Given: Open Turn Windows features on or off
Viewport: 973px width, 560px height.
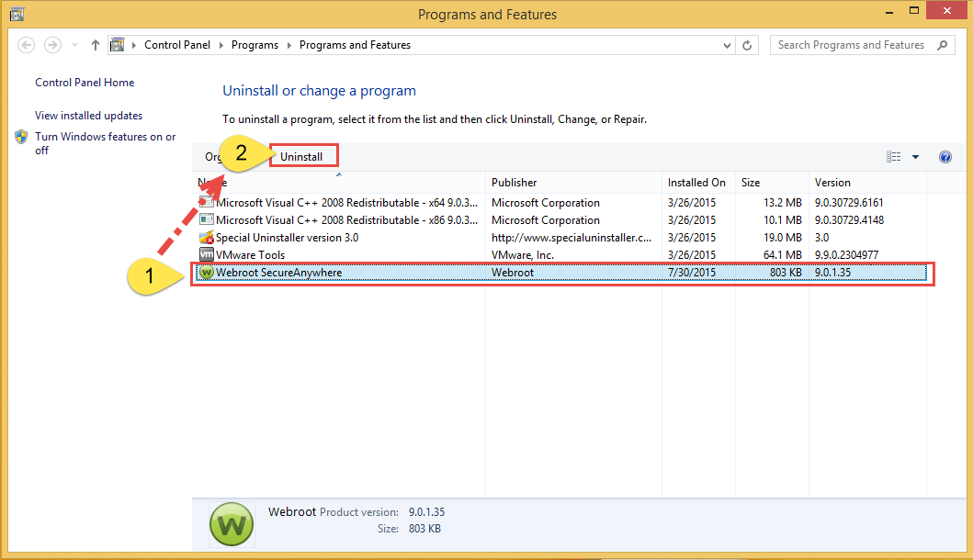Looking at the screenshot, I should 106,143.
